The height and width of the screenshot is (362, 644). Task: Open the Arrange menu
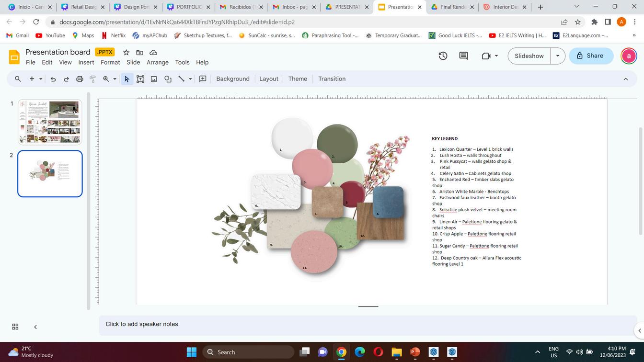pyautogui.click(x=158, y=62)
